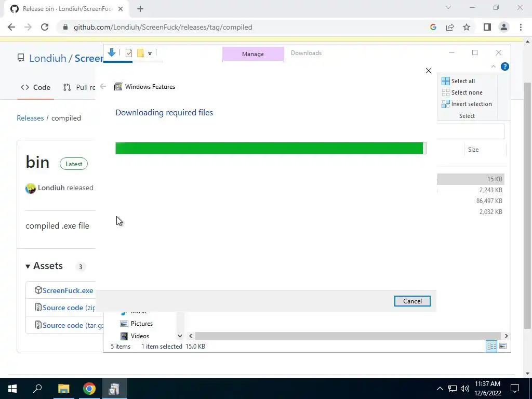Click the Explorer search box
The image size is (532, 399).
pos(470,131)
